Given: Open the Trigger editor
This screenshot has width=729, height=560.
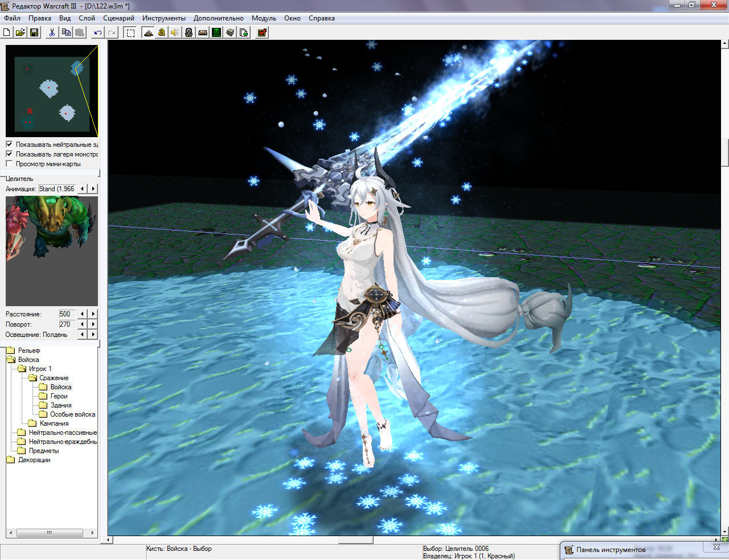Looking at the screenshot, I should 162,32.
